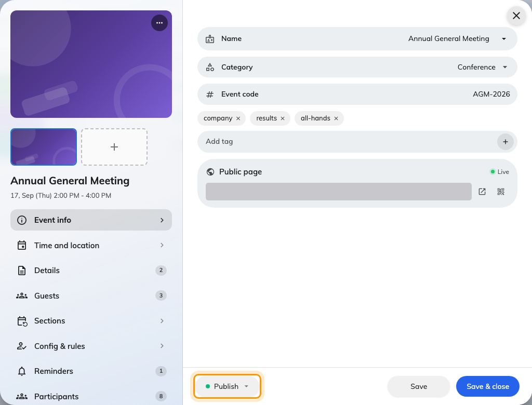
Task: Click the Guests people icon
Action: [x=22, y=296]
